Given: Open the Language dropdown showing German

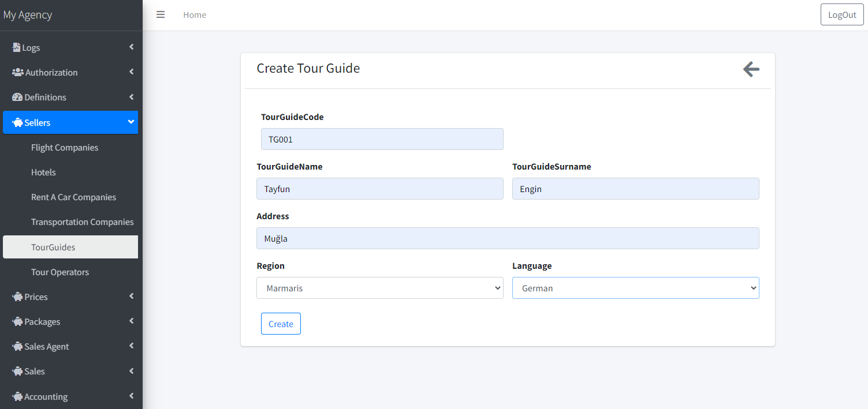Looking at the screenshot, I should coord(635,287).
